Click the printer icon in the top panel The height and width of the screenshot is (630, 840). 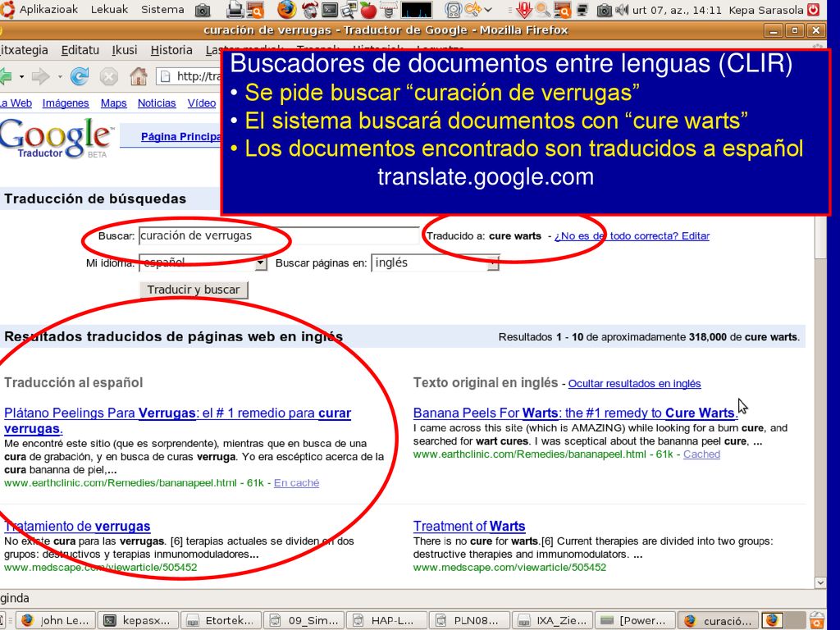235,10
